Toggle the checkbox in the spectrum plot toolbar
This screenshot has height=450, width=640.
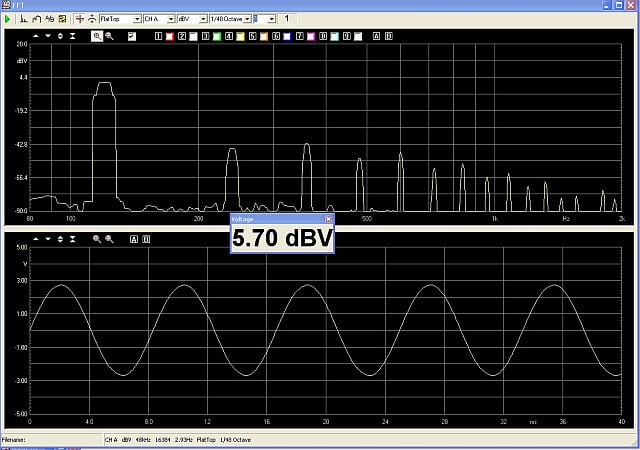(132, 36)
